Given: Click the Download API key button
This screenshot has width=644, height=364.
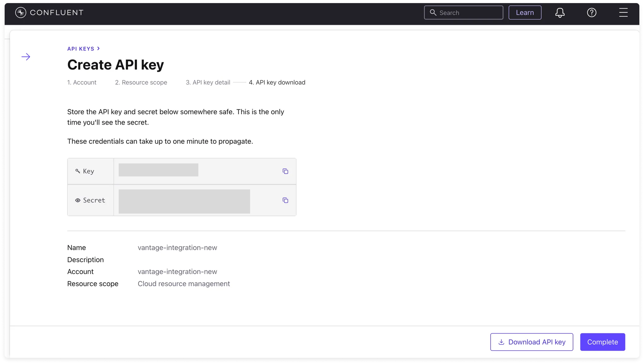Looking at the screenshot, I should pos(532,342).
